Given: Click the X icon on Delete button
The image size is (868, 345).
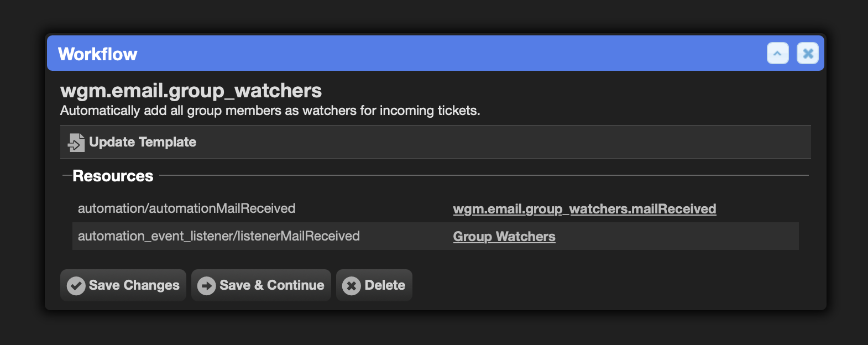Looking at the screenshot, I should 351,286.
